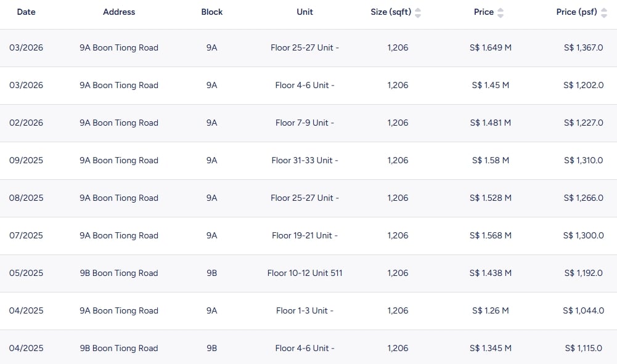Select the 02/2026 date cell
617x364 pixels.
click(26, 123)
